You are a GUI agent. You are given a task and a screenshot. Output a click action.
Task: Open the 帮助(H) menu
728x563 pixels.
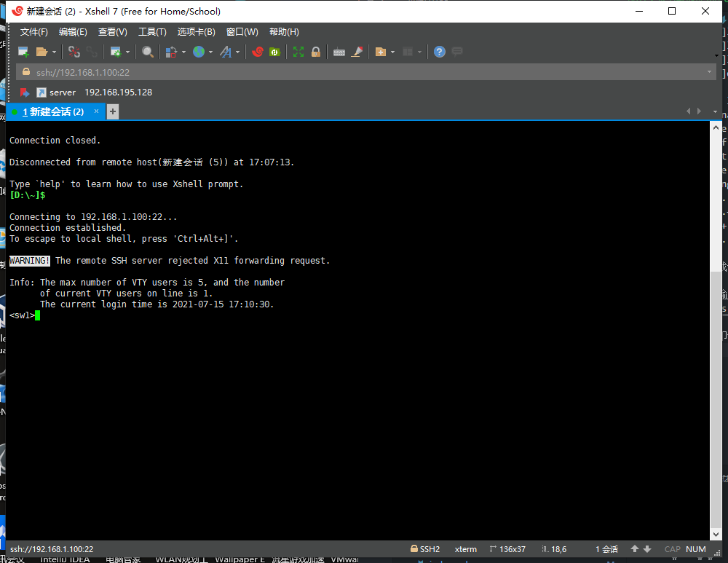pos(284,32)
